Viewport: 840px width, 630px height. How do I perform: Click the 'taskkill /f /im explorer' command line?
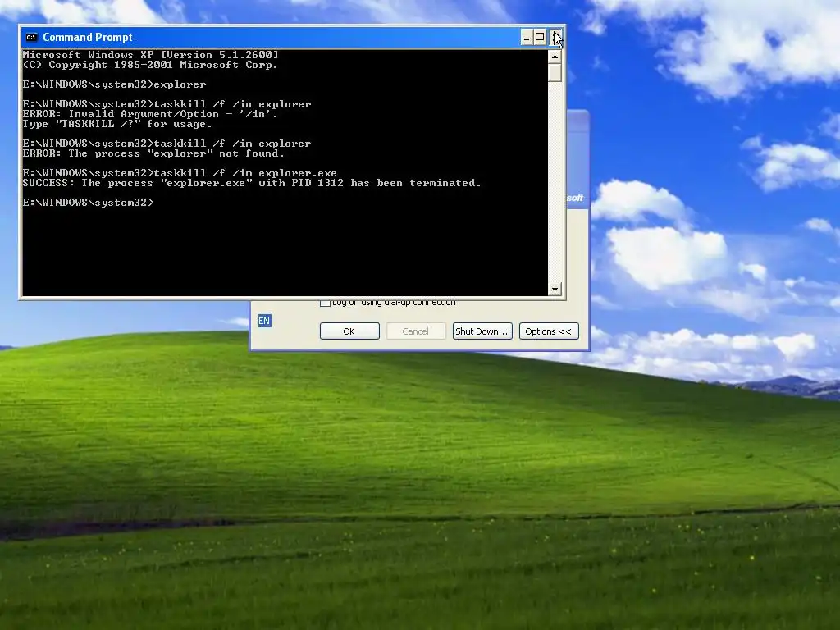coord(167,144)
